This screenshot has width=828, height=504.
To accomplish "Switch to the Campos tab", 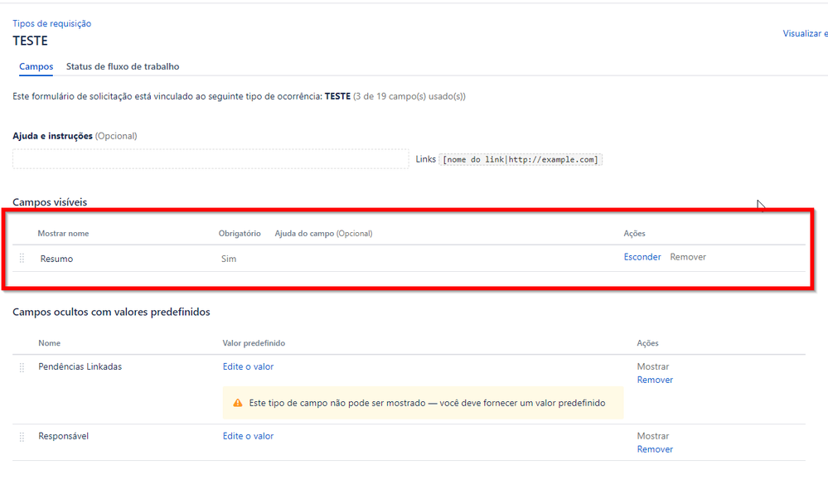I will coord(36,66).
